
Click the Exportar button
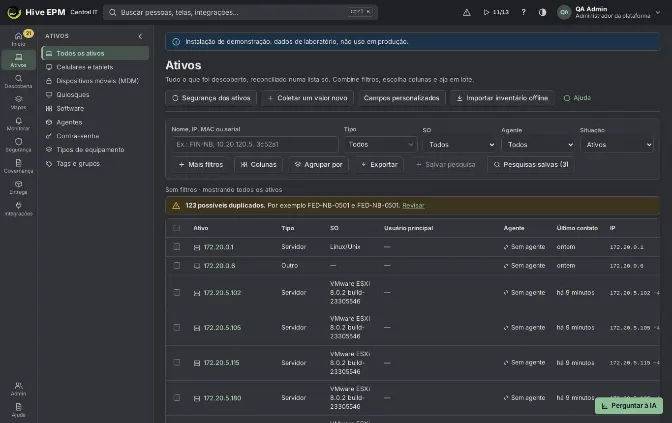[379, 165]
